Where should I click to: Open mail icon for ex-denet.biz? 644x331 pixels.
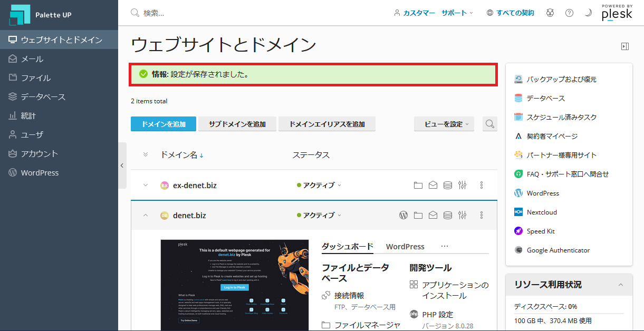point(433,186)
